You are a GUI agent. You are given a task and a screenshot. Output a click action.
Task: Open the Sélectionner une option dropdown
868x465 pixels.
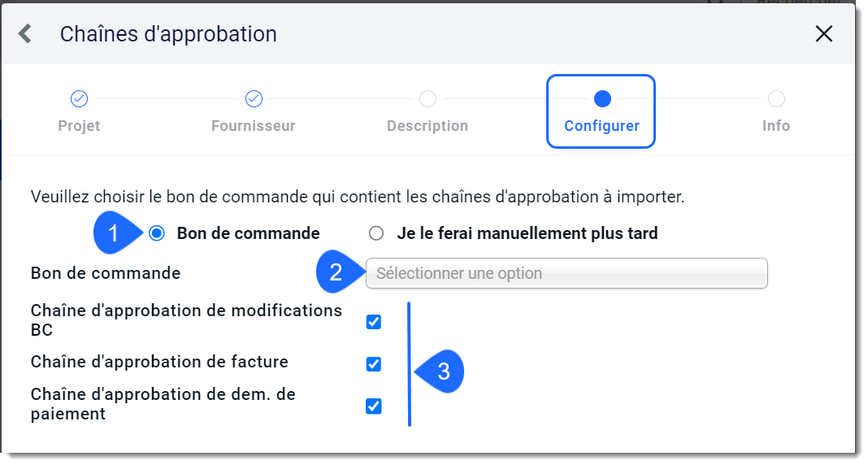[566, 273]
